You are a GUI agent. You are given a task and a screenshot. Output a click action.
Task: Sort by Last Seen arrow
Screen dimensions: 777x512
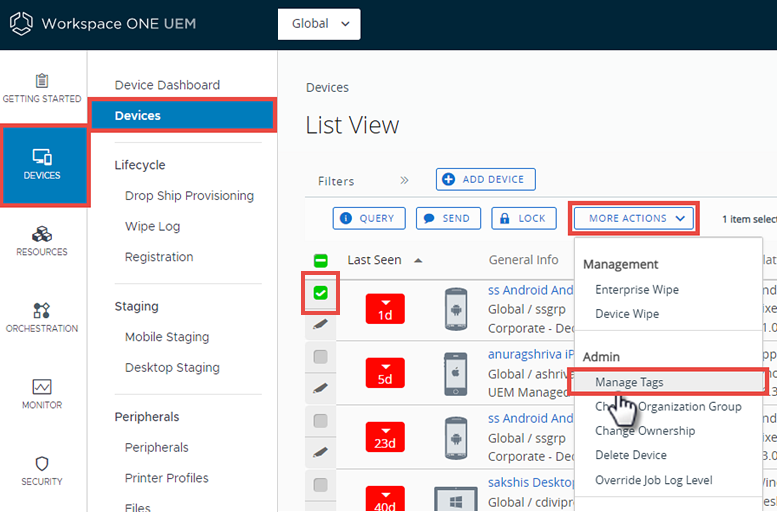click(x=418, y=260)
